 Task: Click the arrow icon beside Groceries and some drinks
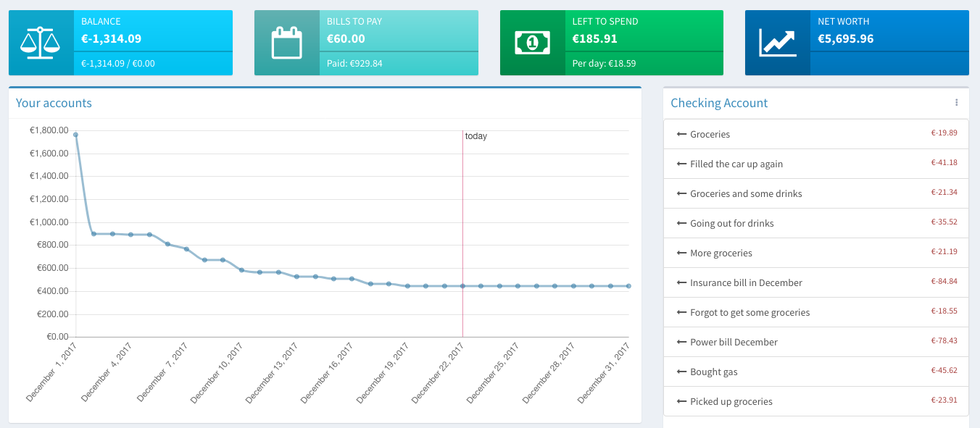(x=681, y=194)
